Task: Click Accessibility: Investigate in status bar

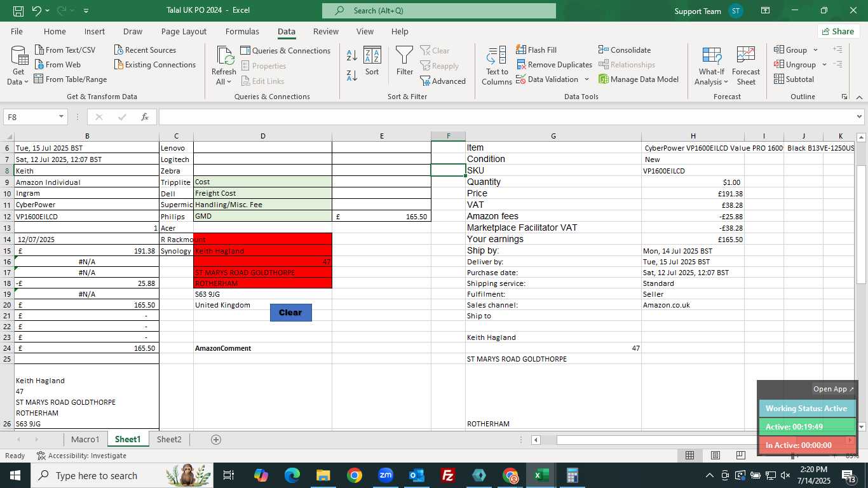Action: 81,456
